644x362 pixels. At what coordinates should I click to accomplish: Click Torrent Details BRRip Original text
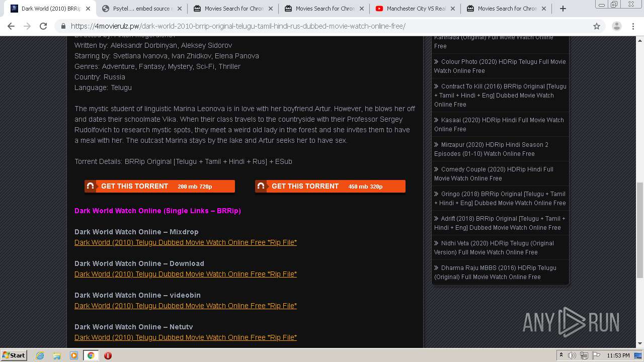pos(183,161)
